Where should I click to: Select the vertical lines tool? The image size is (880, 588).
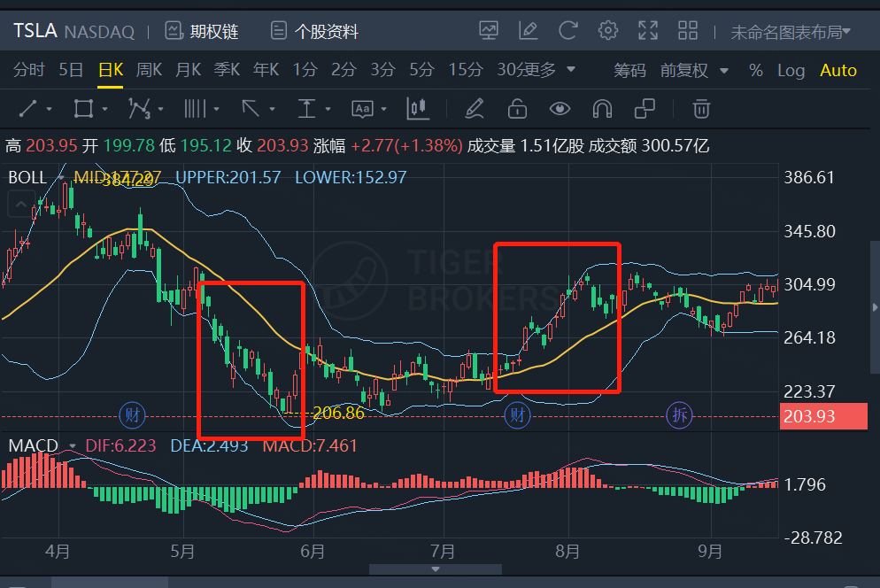click(x=195, y=108)
